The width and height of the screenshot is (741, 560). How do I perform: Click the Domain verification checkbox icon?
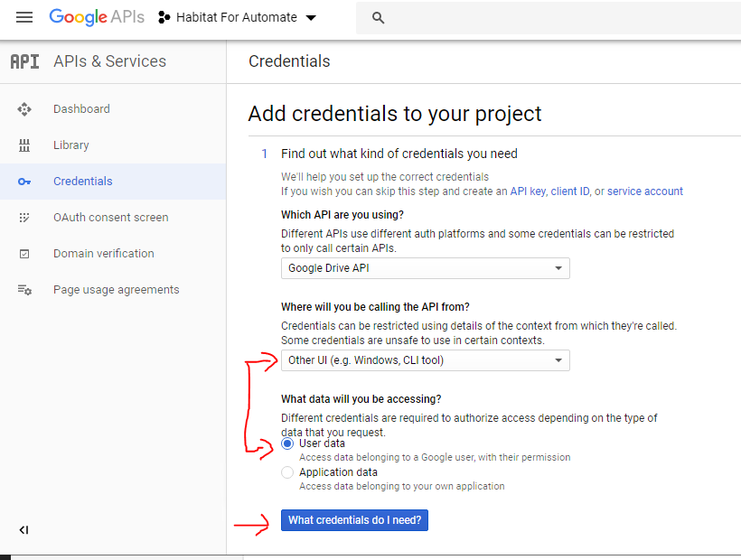(24, 254)
